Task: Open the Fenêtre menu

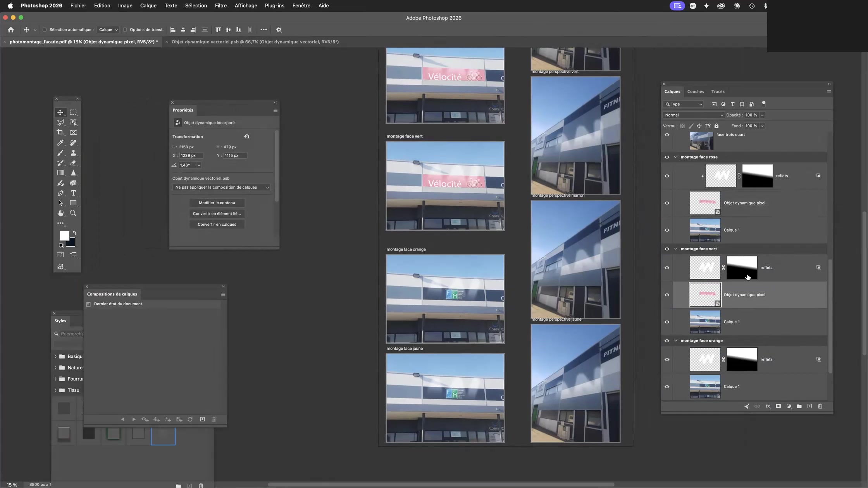Action: [301, 6]
